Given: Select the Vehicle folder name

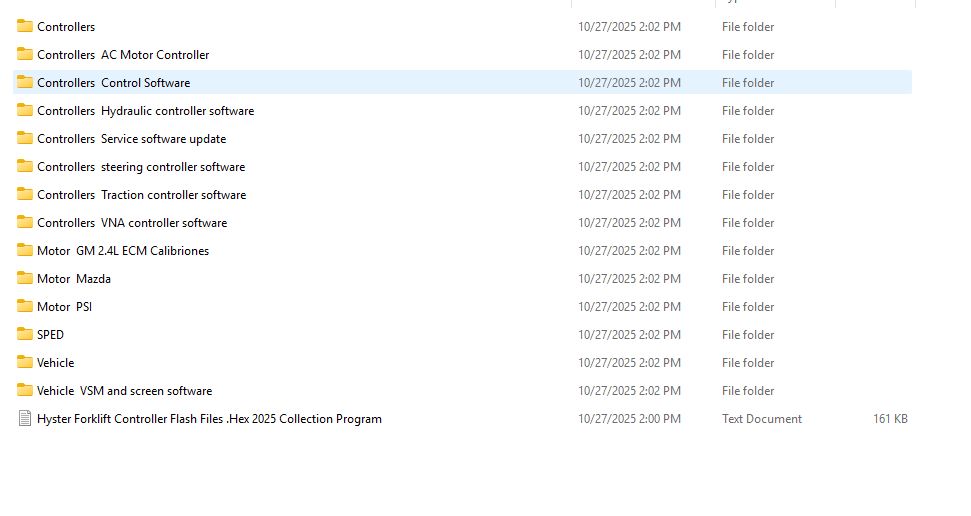Looking at the screenshot, I should [56, 362].
